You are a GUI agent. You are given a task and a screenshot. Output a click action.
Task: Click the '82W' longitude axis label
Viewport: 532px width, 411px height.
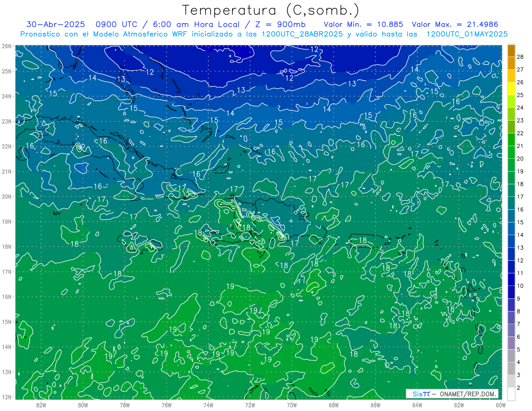click(41, 405)
